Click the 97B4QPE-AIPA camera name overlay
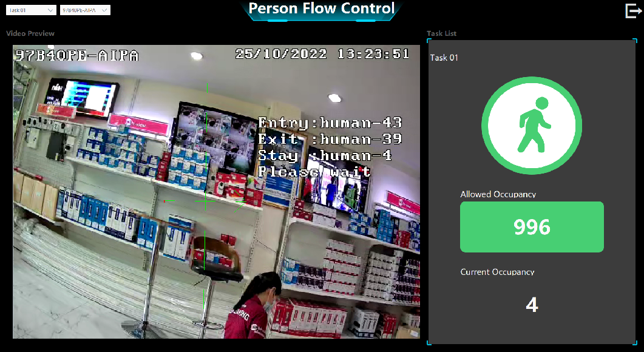This screenshot has width=644, height=352. pyautogui.click(x=77, y=56)
